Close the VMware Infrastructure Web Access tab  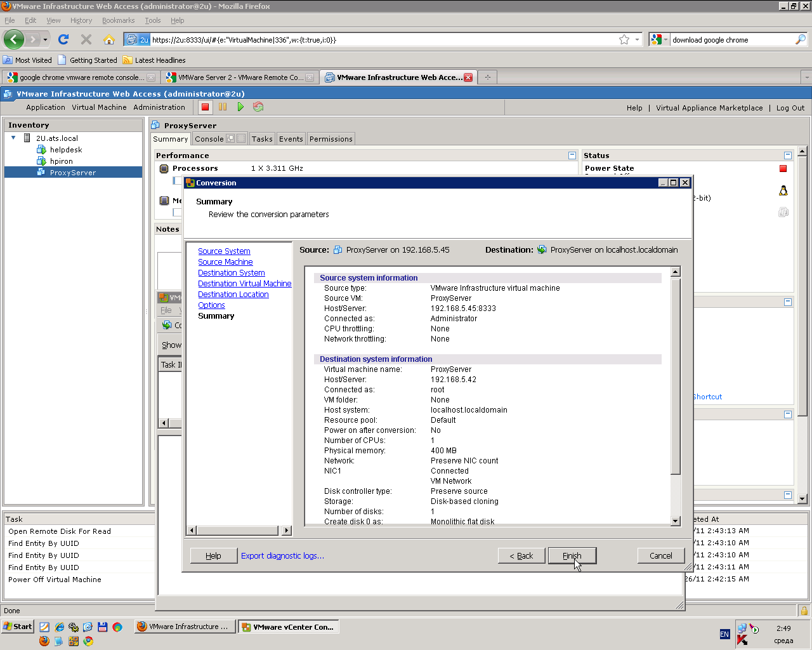click(x=468, y=77)
